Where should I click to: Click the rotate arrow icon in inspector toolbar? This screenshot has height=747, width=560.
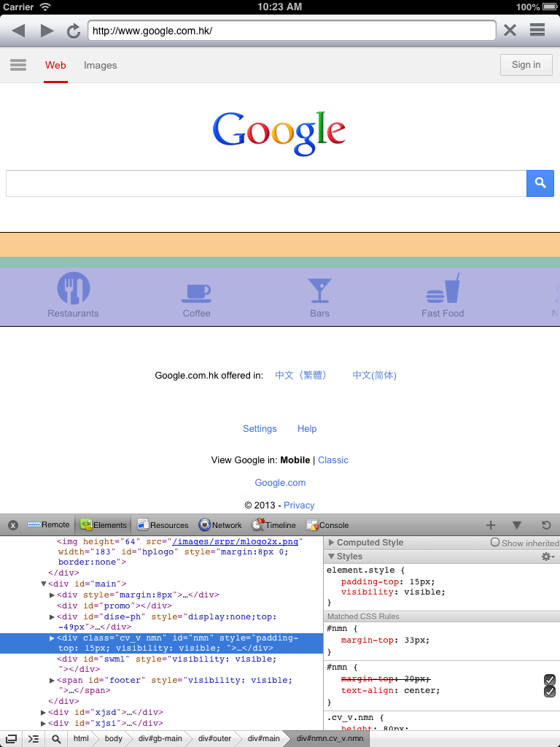[546, 525]
